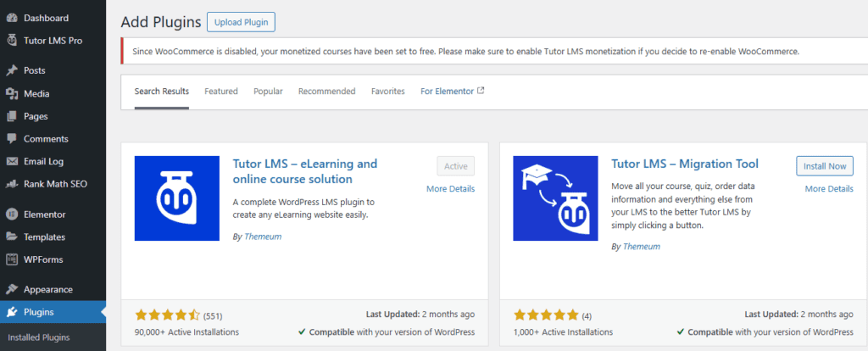
Task: Navigate to Pages in sidebar
Action: [53, 116]
